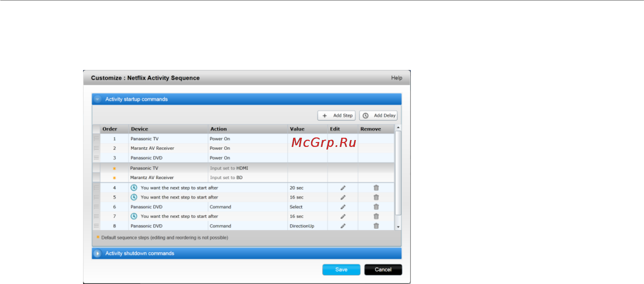Select Marantz AV Receiver in step 2
644x284 pixels.
(152, 148)
